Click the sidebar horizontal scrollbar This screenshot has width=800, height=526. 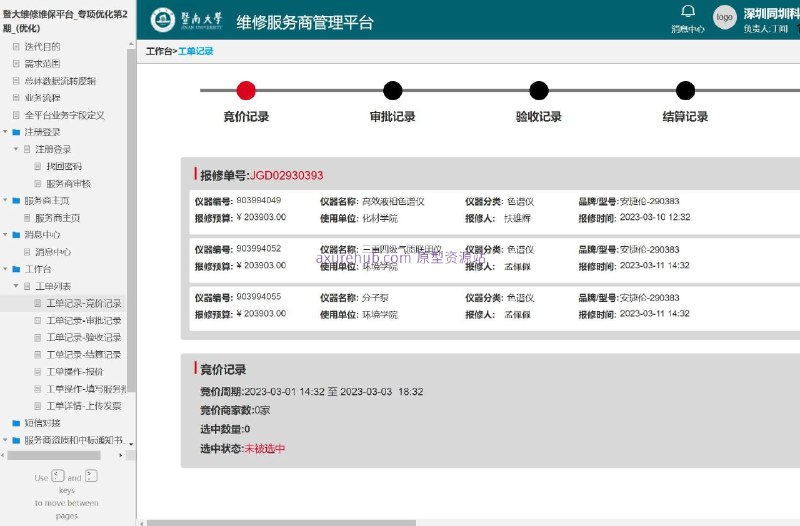(x=54, y=455)
